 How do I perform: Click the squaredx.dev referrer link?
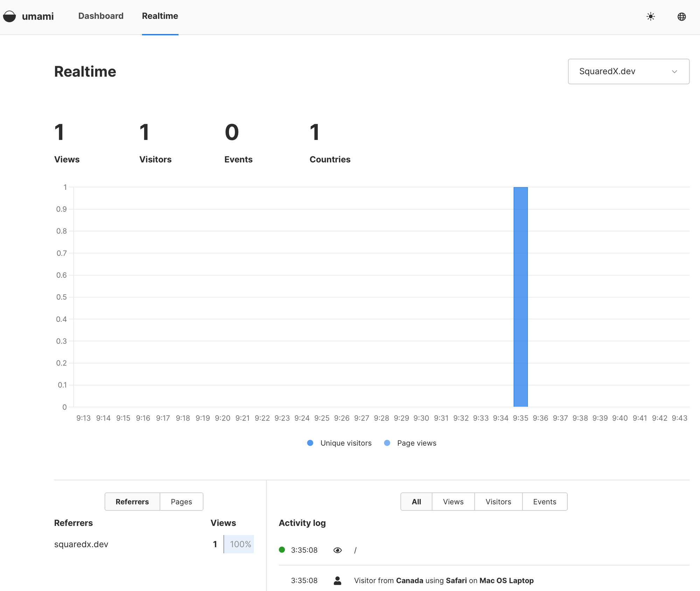coord(81,544)
